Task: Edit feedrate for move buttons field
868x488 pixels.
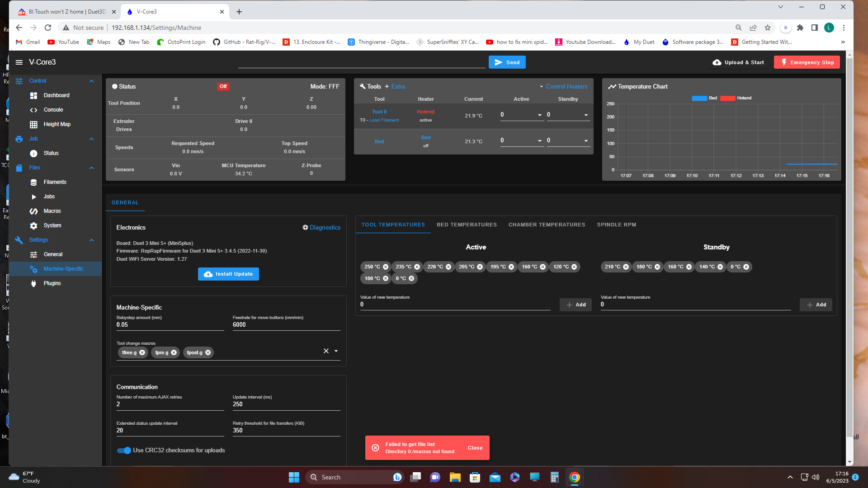Action: point(286,325)
